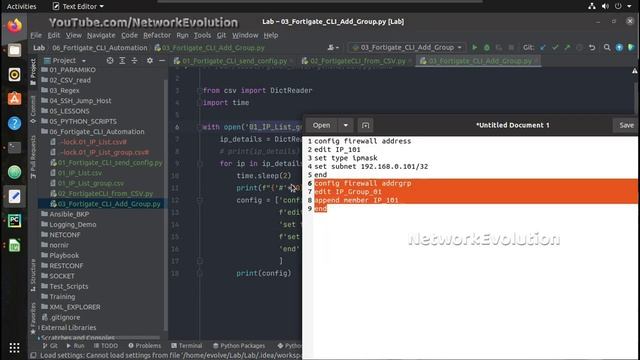Viewport: 640px width, 360px height.
Task: Click Open button in Text Editor
Action: pos(321,125)
